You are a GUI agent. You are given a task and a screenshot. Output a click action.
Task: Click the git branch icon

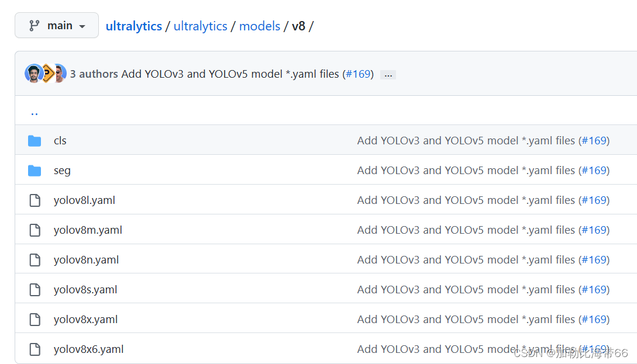point(35,26)
